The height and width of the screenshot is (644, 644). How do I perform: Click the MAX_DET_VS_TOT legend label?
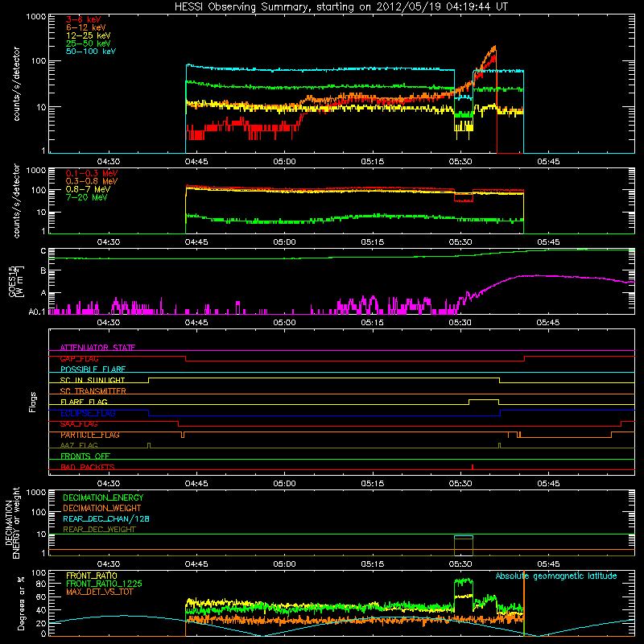click(x=99, y=592)
